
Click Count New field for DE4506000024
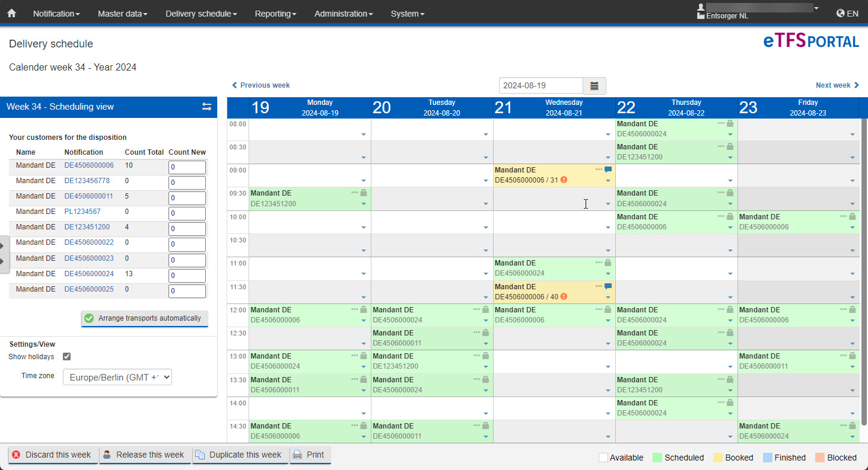point(187,276)
